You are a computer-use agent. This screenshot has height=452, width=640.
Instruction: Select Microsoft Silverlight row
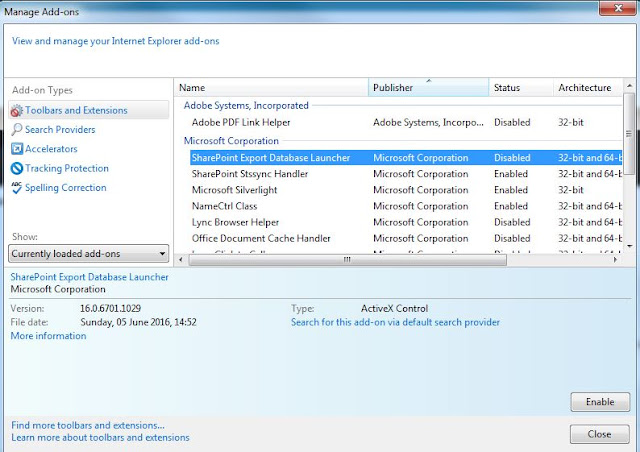pyautogui.click(x=406, y=190)
